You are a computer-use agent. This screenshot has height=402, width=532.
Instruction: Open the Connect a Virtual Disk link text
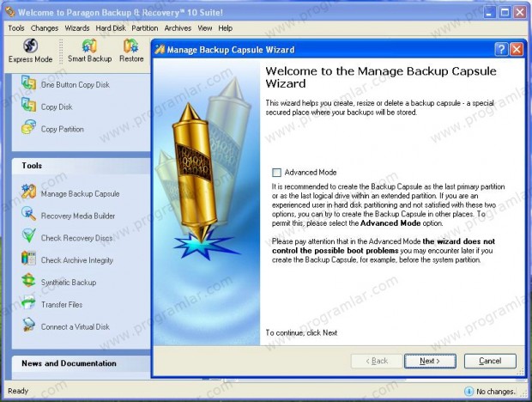click(x=76, y=326)
